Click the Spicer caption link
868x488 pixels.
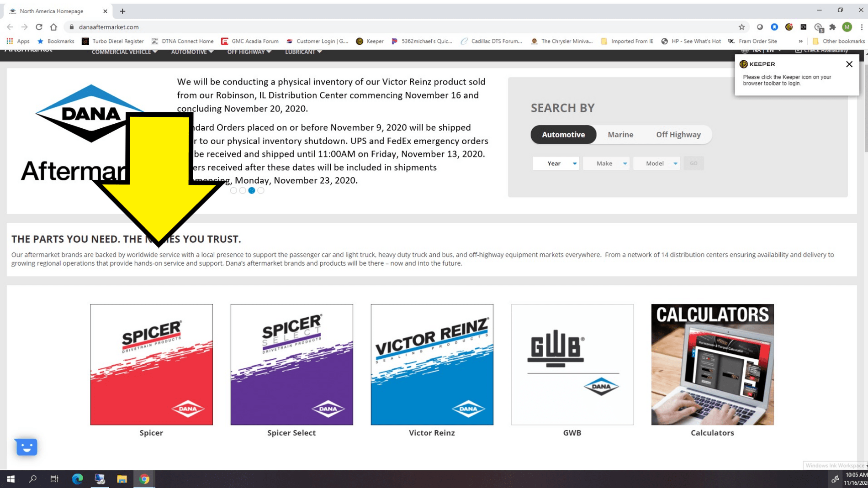tap(151, 433)
